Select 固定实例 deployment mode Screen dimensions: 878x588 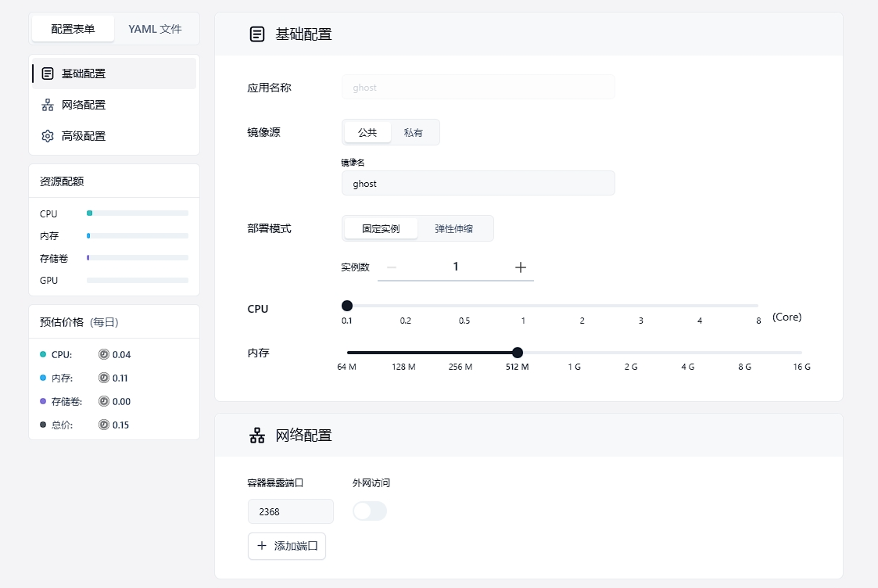point(381,229)
